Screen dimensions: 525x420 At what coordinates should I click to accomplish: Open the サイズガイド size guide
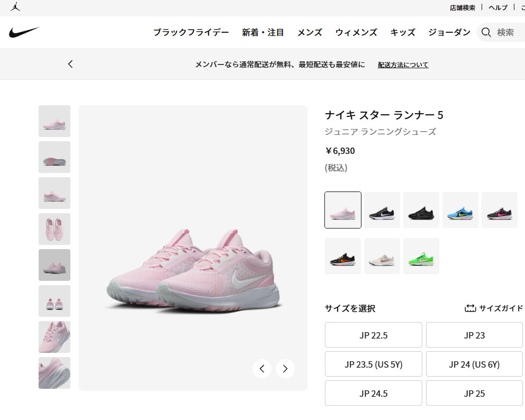[x=494, y=308]
